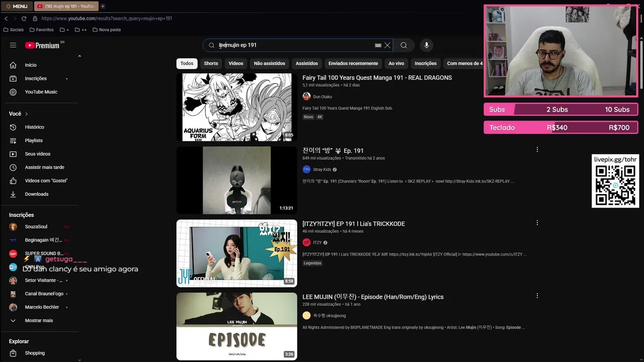
Task: Open YouTube Music
Action: click(40, 92)
